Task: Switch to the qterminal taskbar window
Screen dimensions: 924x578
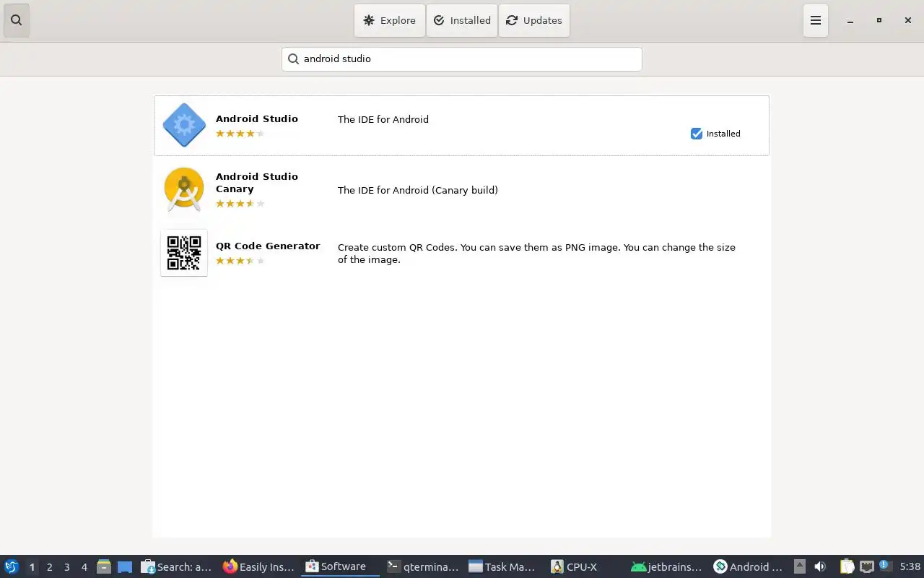Action: click(x=422, y=567)
